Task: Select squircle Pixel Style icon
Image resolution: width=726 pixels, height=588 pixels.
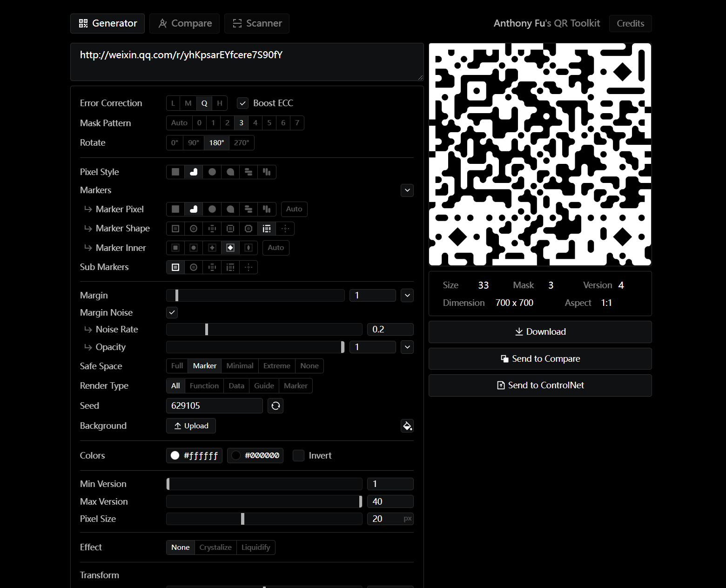Action: 230,172
